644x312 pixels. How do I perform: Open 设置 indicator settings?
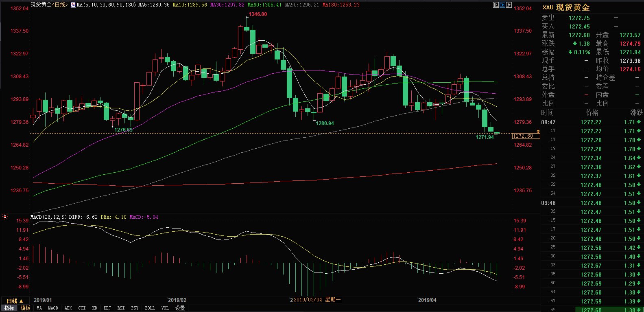click(180, 308)
